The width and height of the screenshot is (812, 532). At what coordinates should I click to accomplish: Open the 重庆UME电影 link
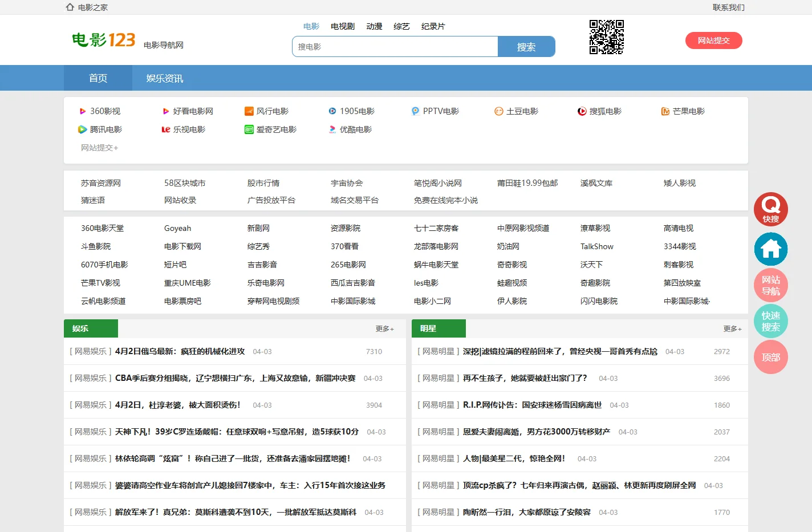[x=188, y=283]
